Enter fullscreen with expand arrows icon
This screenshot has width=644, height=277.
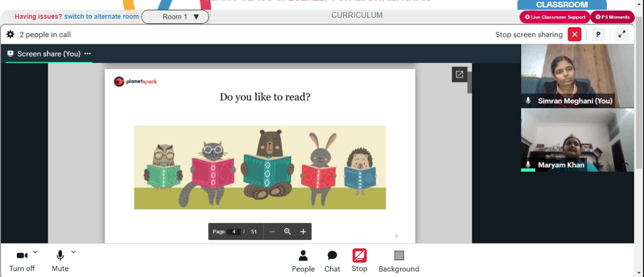pyautogui.click(x=622, y=35)
